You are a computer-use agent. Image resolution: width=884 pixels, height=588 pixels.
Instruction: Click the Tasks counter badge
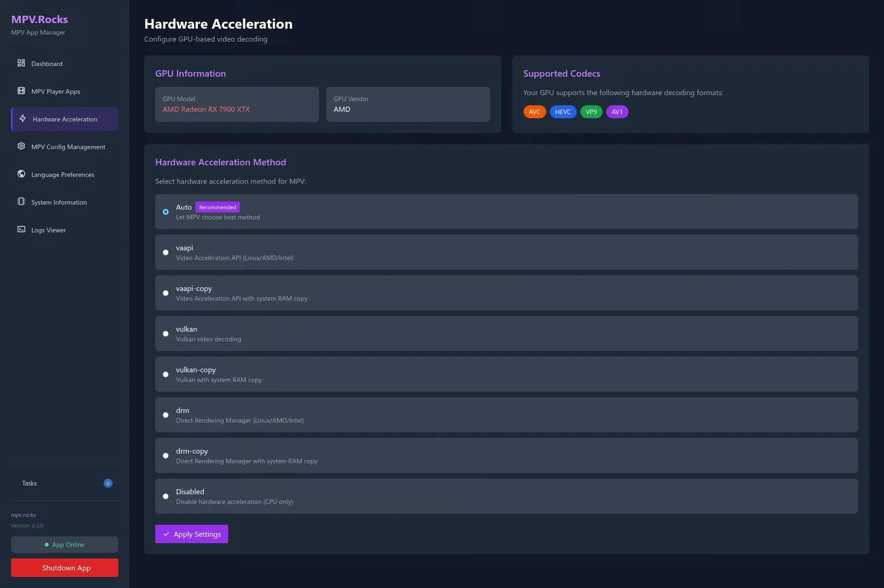108,483
